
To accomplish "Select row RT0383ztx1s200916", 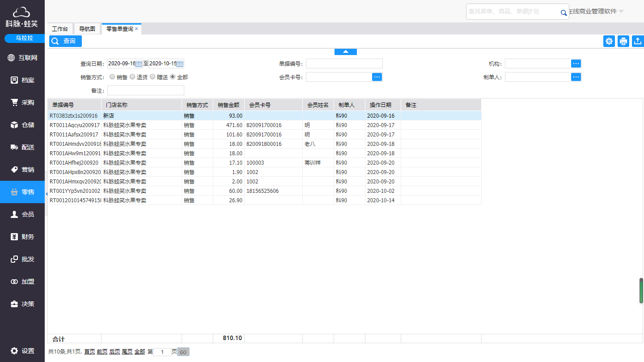I will point(264,115).
